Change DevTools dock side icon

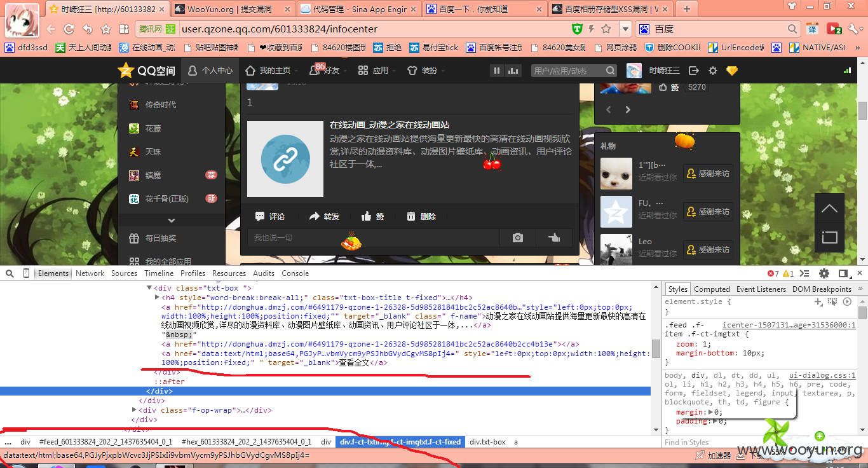click(843, 273)
